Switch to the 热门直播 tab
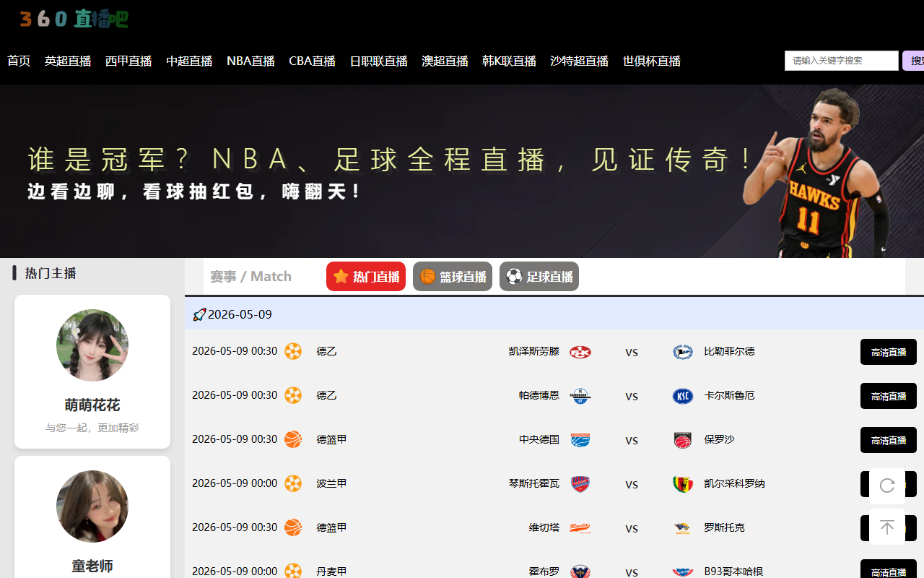The width and height of the screenshot is (924, 578). pyautogui.click(x=366, y=276)
